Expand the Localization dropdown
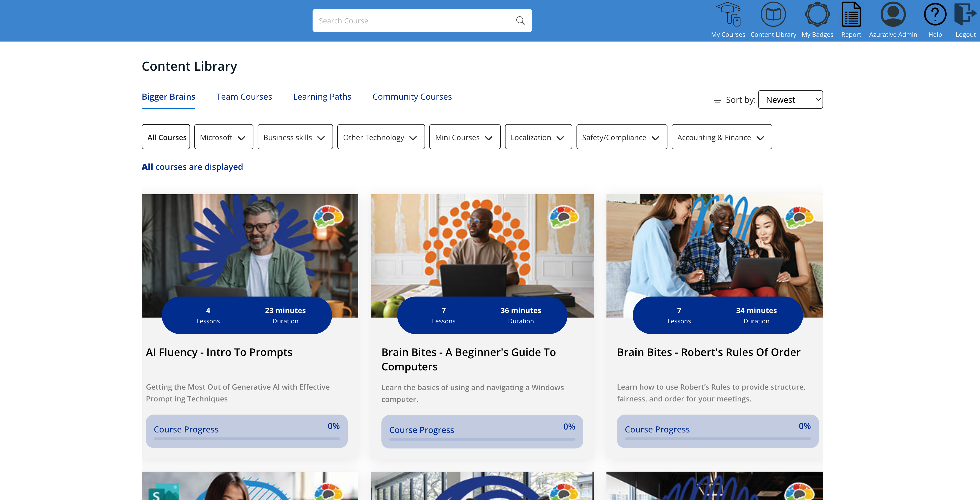 tap(538, 137)
